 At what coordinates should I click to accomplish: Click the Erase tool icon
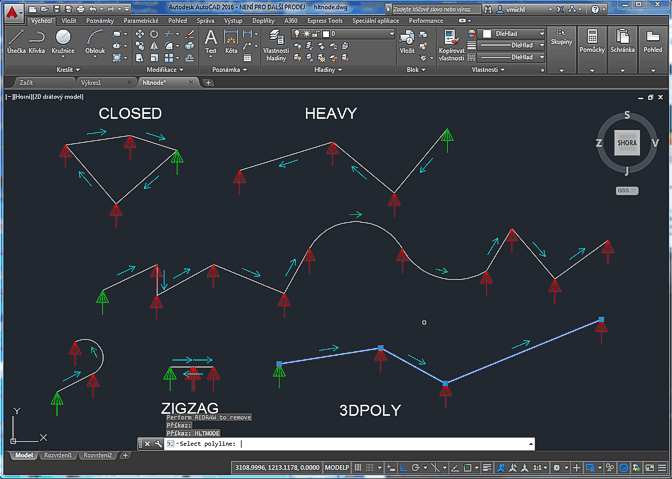point(190,34)
